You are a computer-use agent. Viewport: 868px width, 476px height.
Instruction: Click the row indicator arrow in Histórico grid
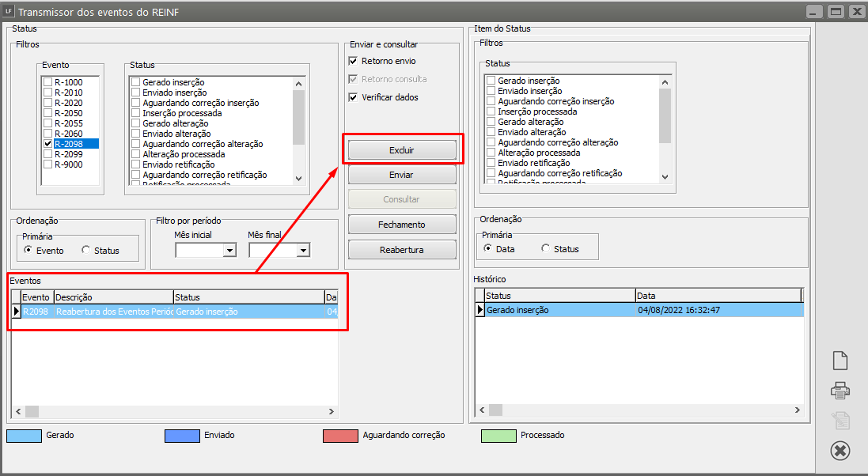(479, 310)
